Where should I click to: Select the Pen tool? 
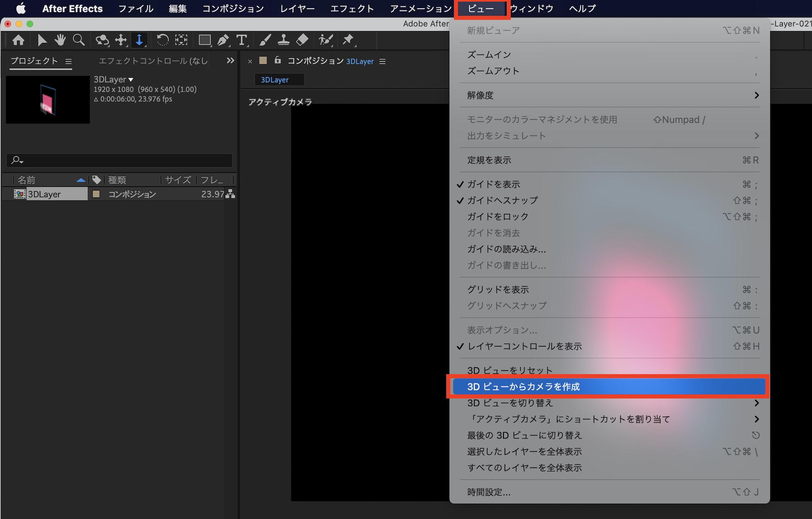coord(223,40)
